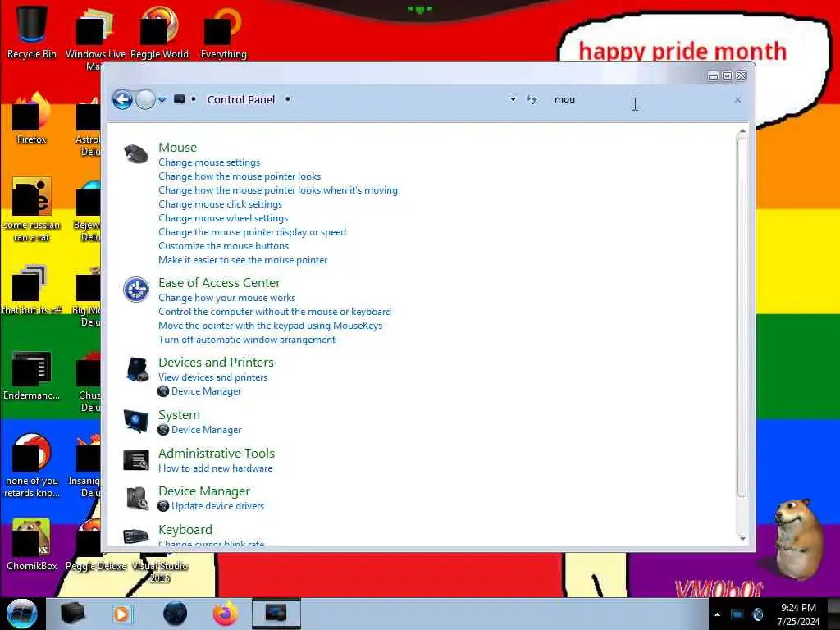Click the Mouse category icon
The image size is (840, 630).
click(136, 155)
